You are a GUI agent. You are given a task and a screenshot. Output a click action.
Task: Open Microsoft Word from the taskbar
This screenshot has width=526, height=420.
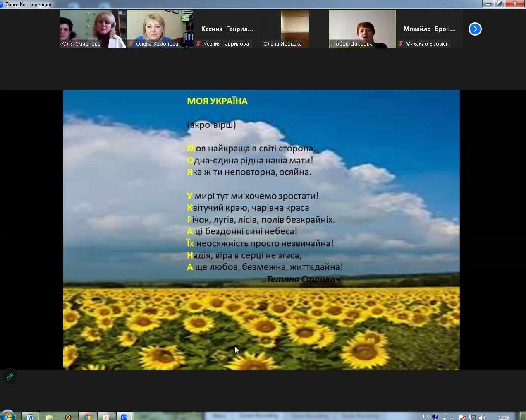30,417
